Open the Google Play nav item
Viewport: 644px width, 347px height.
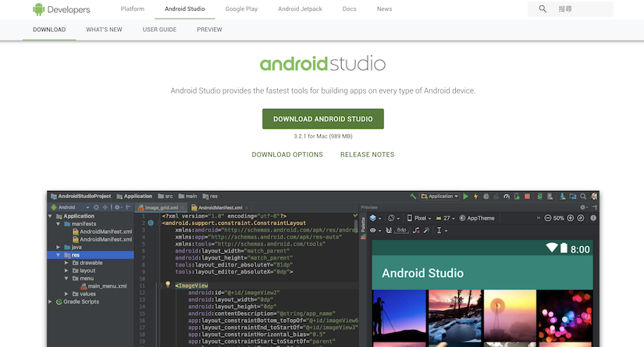241,9
